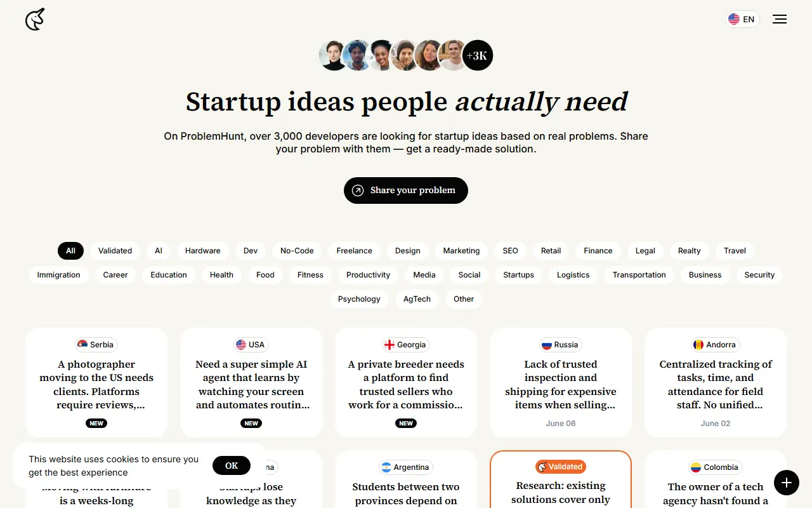
Task: Select the Immigration filter chip
Action: (59, 275)
